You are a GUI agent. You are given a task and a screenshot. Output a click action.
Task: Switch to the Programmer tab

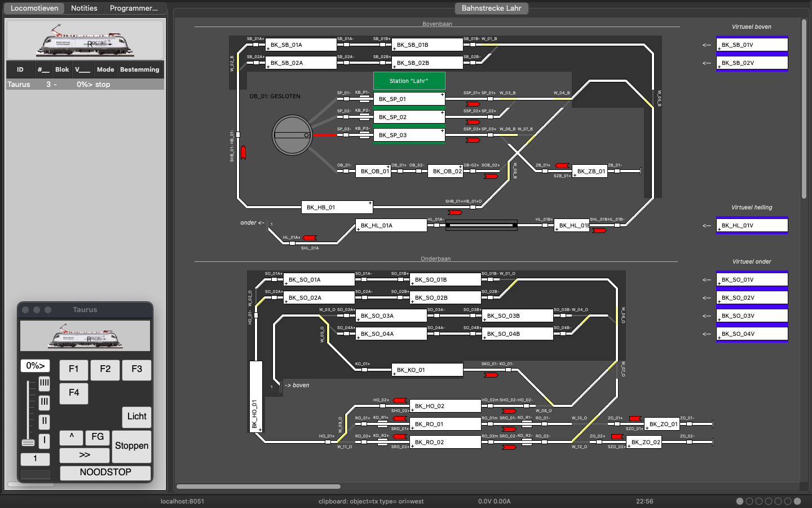134,8
